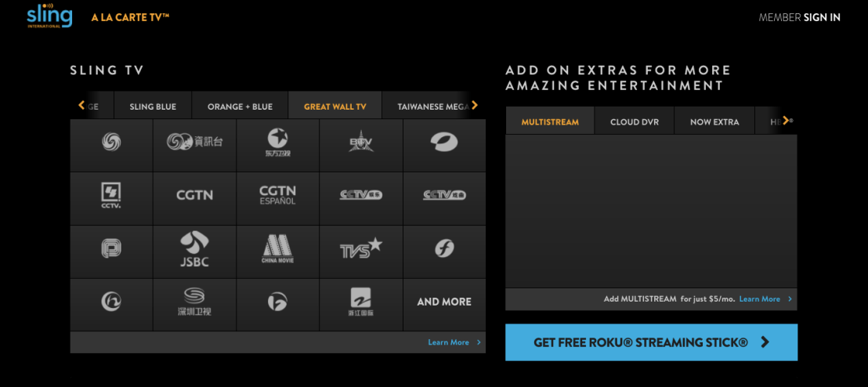
Task: Open the China Movie channel tile
Action: click(x=277, y=249)
